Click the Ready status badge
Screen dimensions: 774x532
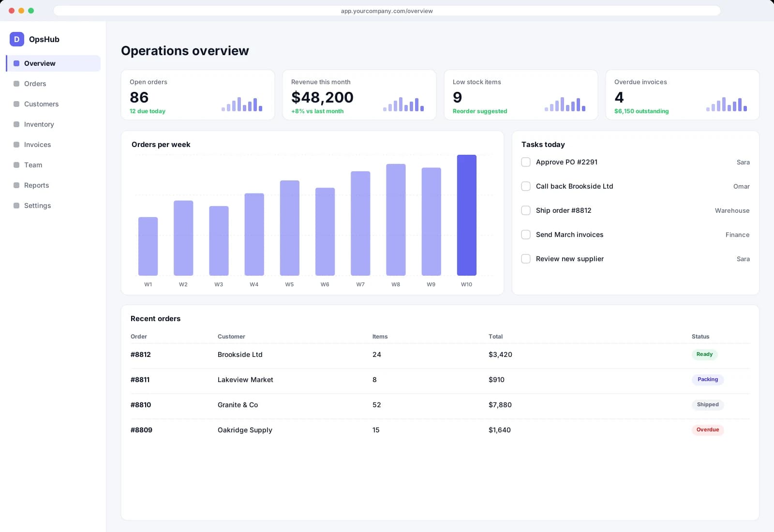(704, 355)
